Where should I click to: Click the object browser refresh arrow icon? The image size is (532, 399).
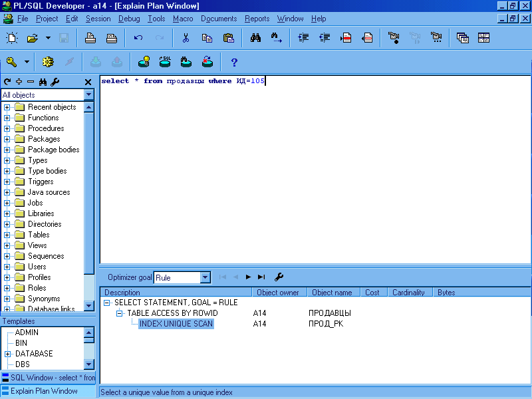[x=7, y=82]
